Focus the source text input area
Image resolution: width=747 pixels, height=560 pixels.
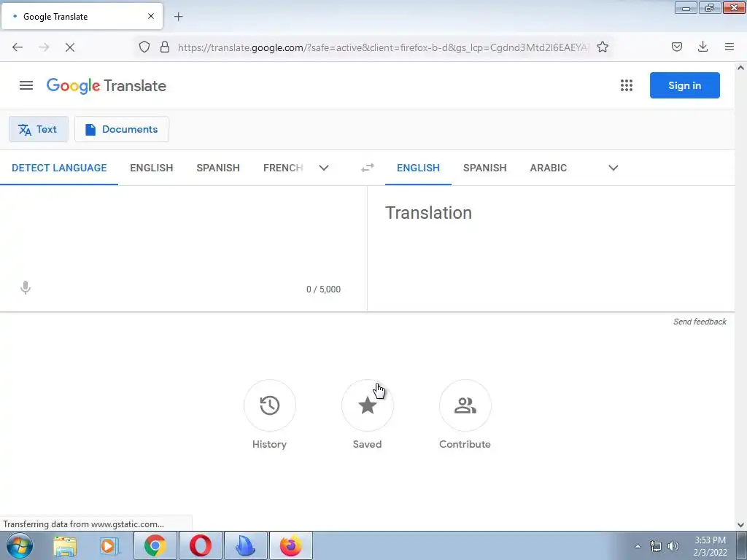(x=183, y=233)
